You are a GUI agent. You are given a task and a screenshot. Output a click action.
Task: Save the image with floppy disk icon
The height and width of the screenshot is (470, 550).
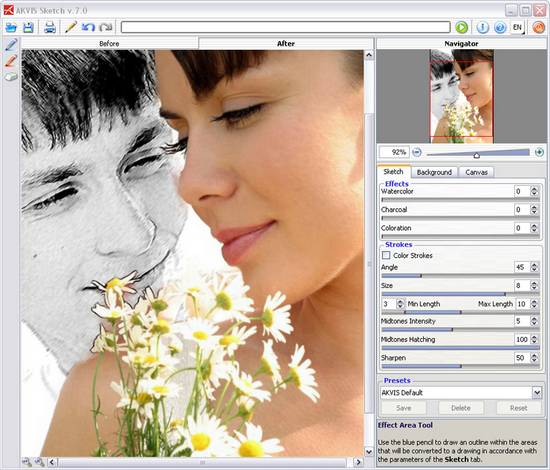click(28, 27)
